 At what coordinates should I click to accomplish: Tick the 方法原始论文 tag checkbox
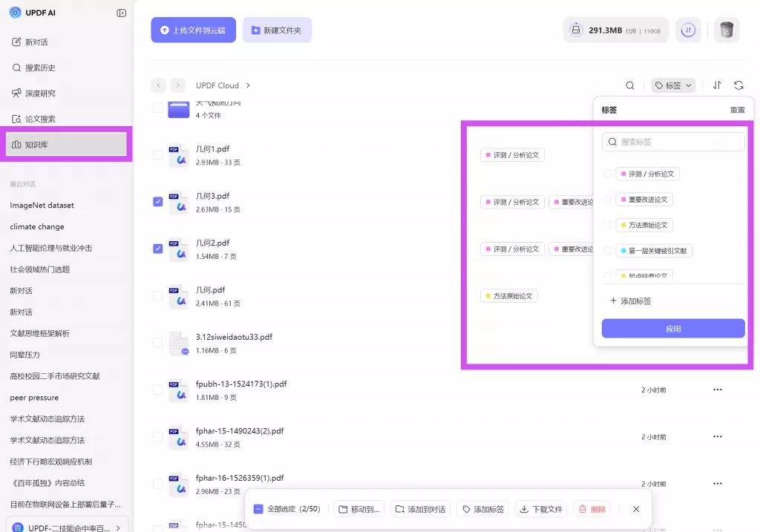(x=607, y=225)
